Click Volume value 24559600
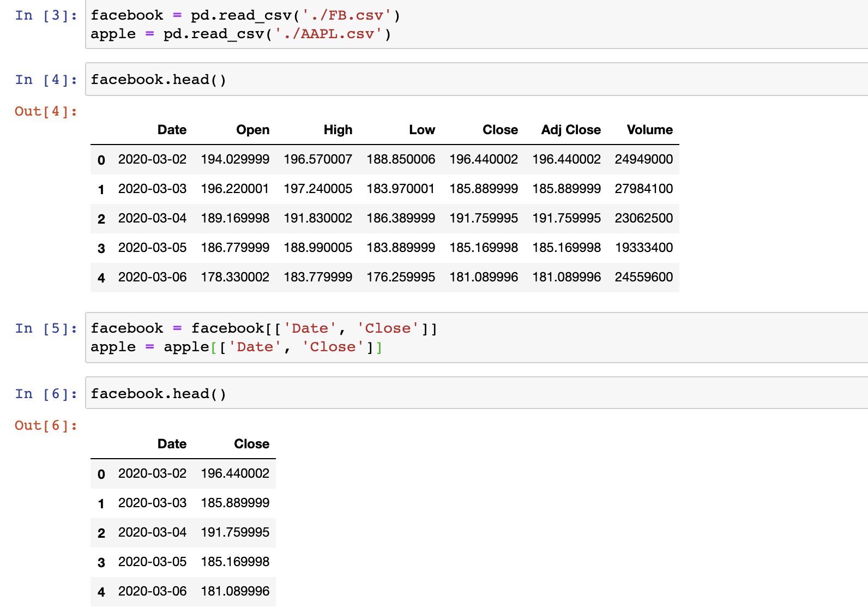The image size is (868, 613). pyautogui.click(x=644, y=277)
